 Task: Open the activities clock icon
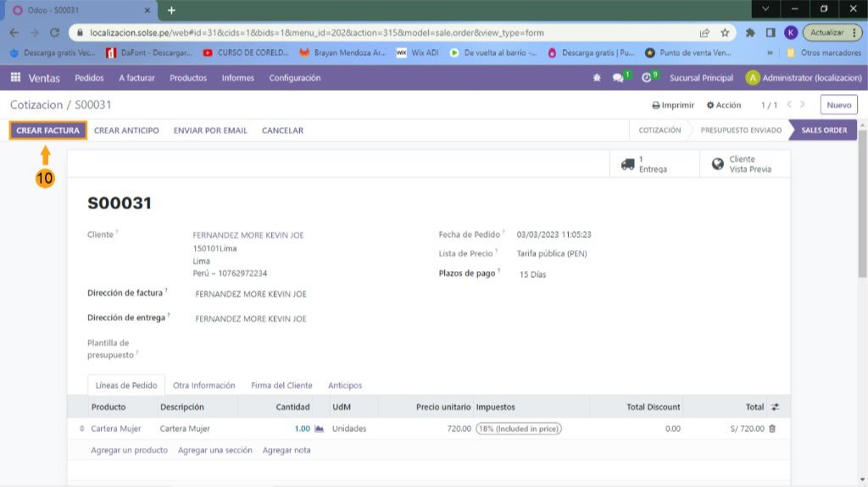(x=647, y=78)
